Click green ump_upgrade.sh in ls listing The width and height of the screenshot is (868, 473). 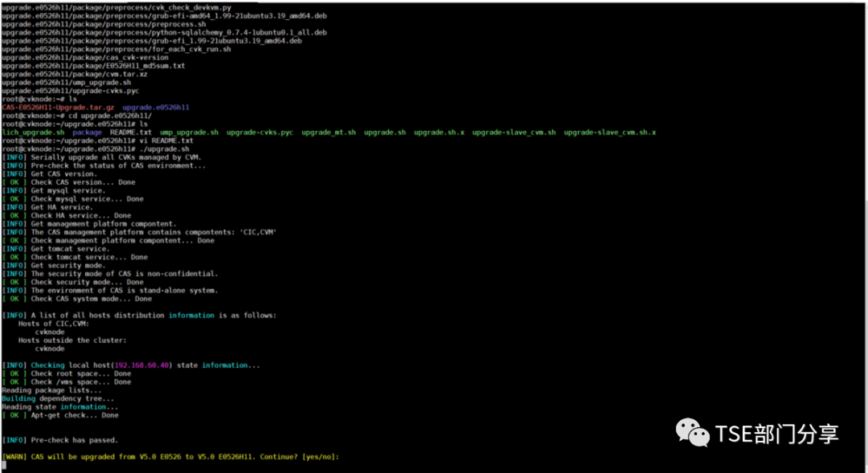(x=189, y=133)
